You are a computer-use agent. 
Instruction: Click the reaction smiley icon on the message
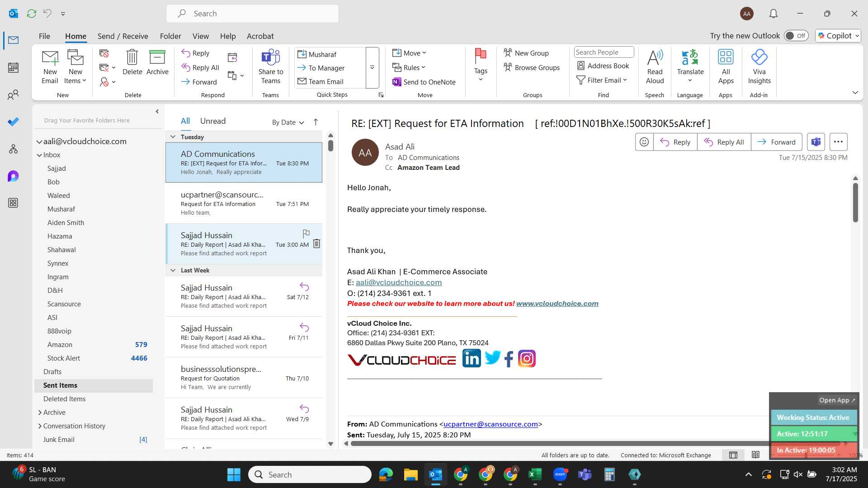coord(644,142)
